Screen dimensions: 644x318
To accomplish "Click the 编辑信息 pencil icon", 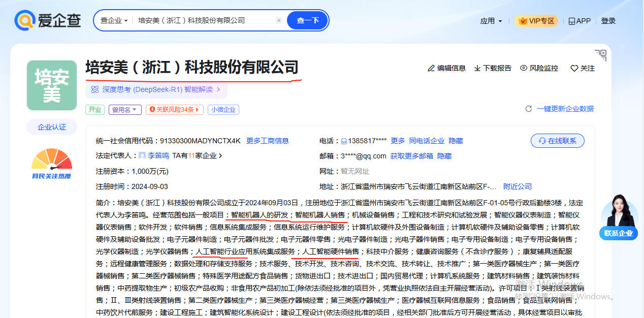I will [431, 68].
